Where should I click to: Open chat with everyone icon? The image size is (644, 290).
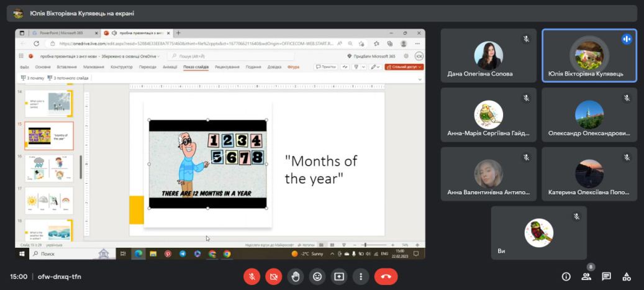[606, 277]
